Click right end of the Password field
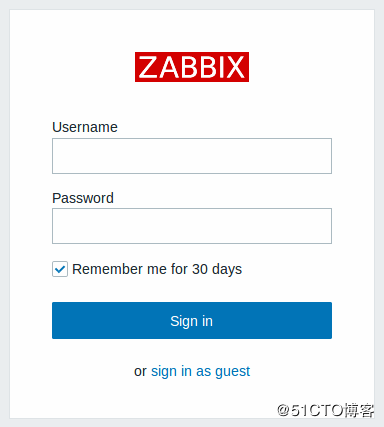Image resolution: width=384 pixels, height=427 pixels. click(x=327, y=226)
